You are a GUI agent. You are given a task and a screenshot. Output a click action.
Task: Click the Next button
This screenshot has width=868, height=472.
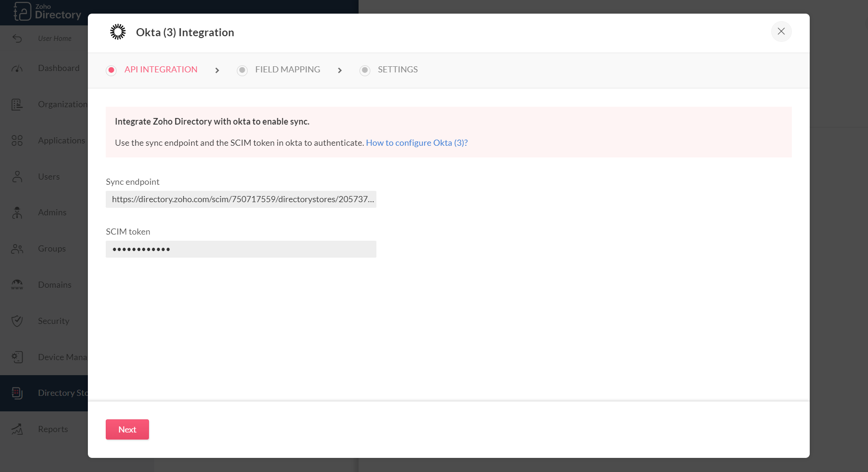pyautogui.click(x=127, y=430)
